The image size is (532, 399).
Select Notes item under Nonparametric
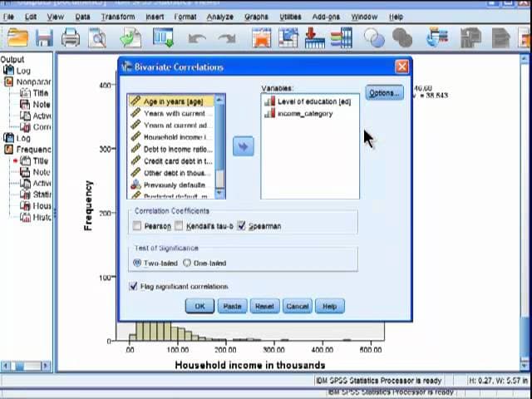[35, 105]
